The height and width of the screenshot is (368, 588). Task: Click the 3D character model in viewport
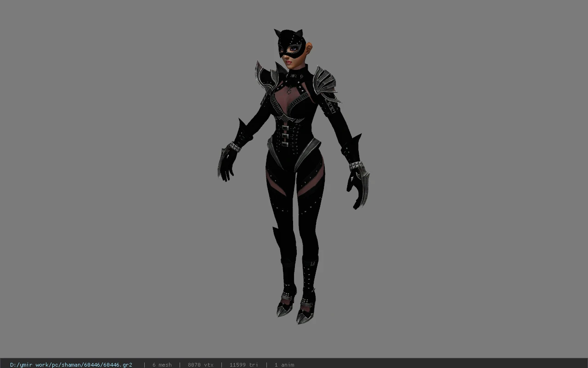293,177
